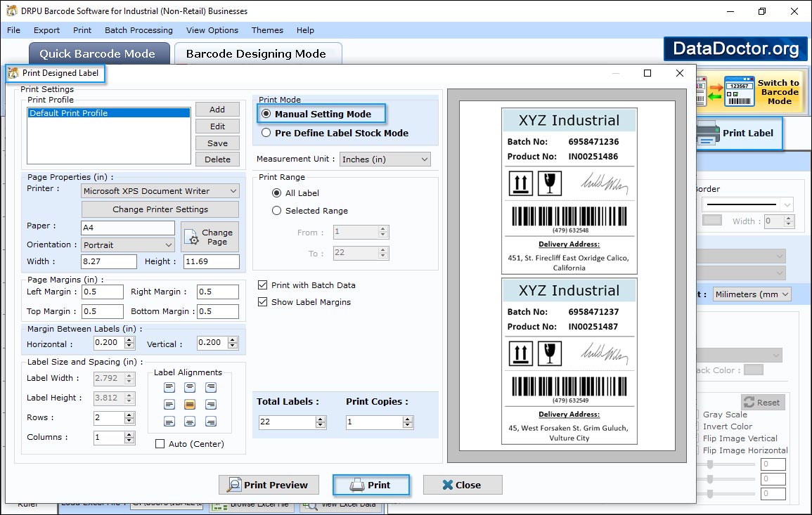This screenshot has width=812, height=515.
Task: Increase the Rows spinner value
Action: (x=129, y=415)
